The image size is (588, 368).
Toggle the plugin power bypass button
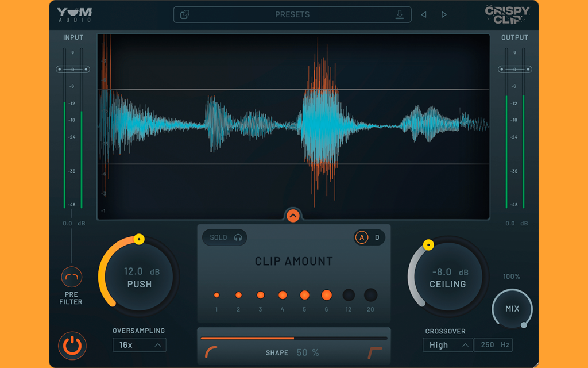(72, 346)
